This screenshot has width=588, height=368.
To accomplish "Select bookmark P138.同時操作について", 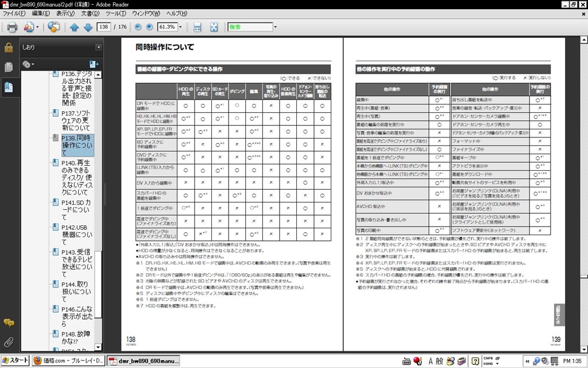I will [78, 145].
